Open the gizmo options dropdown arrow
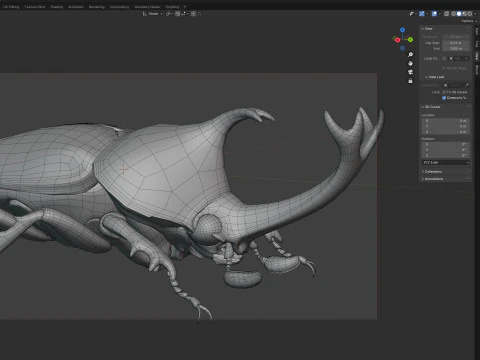 coord(427,14)
